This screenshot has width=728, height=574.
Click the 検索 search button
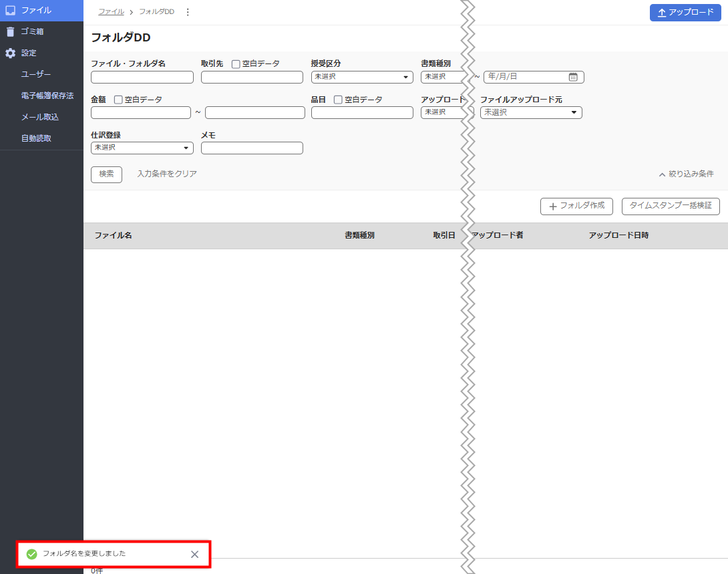pos(106,174)
